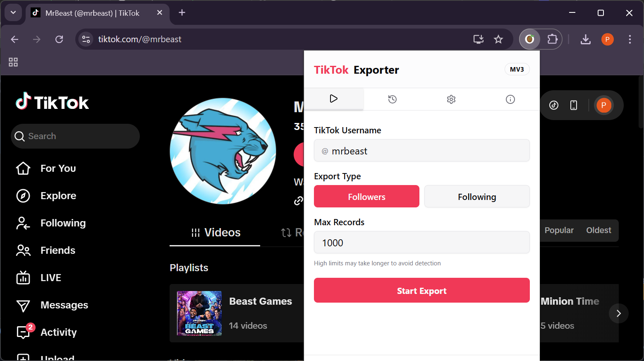Click the Explore compass icon

23,196
